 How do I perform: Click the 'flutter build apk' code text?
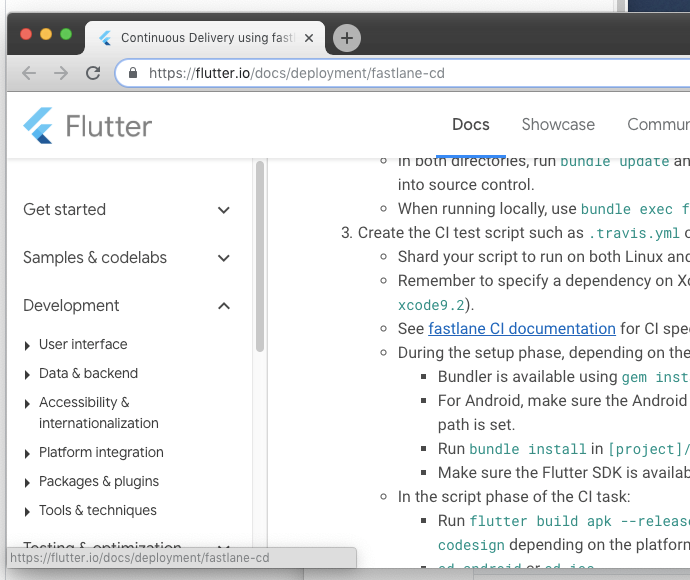tap(540, 521)
